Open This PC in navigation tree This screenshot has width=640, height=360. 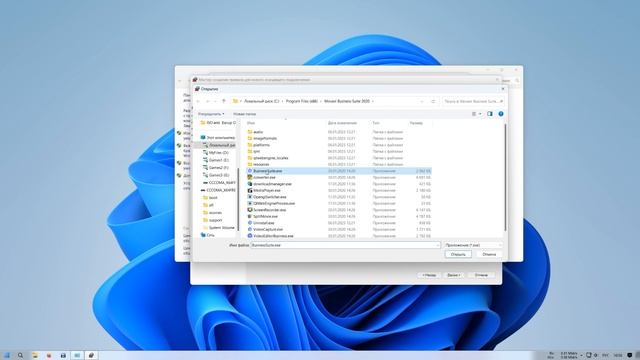pos(218,138)
